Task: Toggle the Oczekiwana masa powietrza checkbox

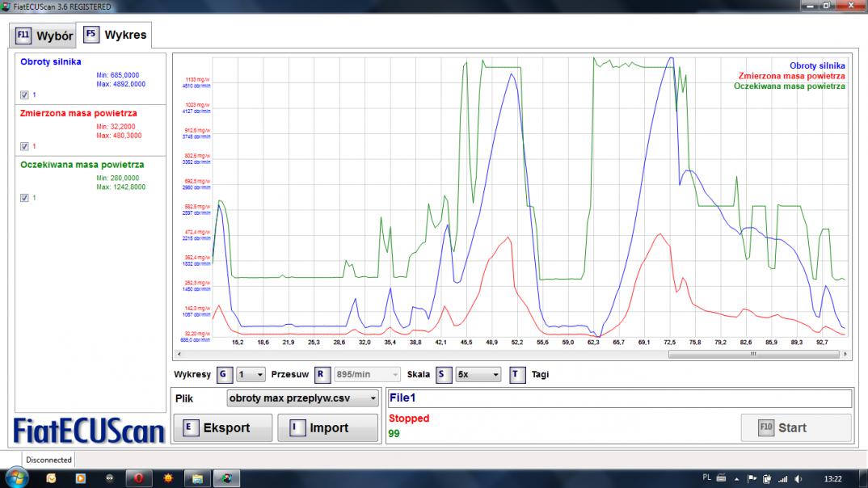Action: click(x=24, y=198)
